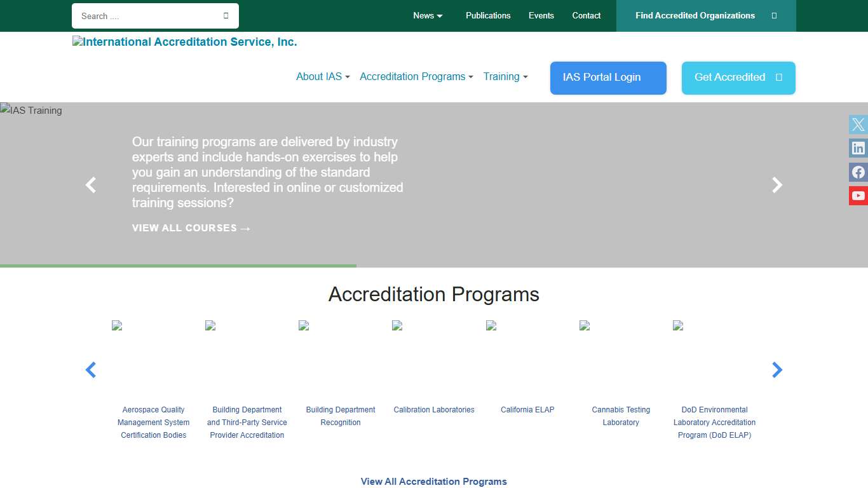Click the search magnifier icon
868x488 pixels.
click(226, 15)
